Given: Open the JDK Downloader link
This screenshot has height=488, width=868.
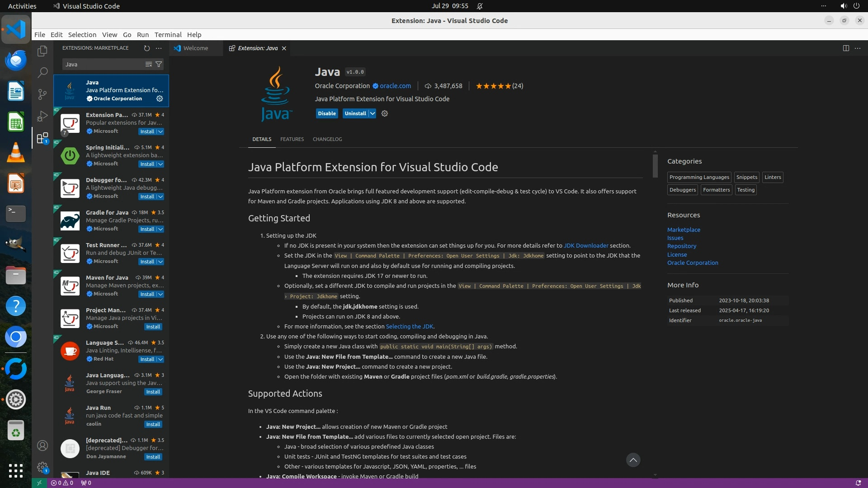Looking at the screenshot, I should click(586, 245).
